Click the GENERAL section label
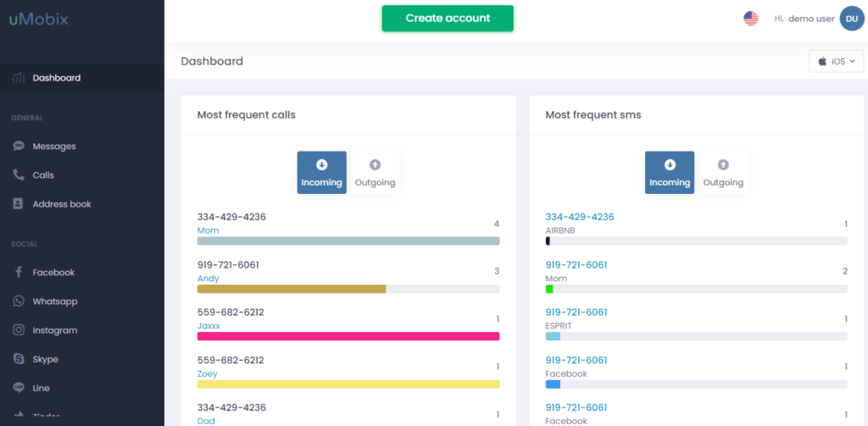Screen dimensions: 868x426 tap(27, 118)
